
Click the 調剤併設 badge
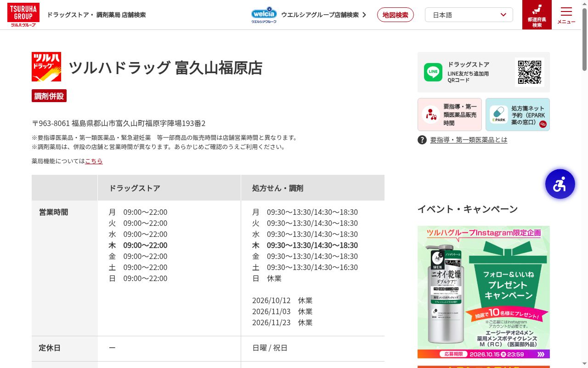pyautogui.click(x=49, y=96)
